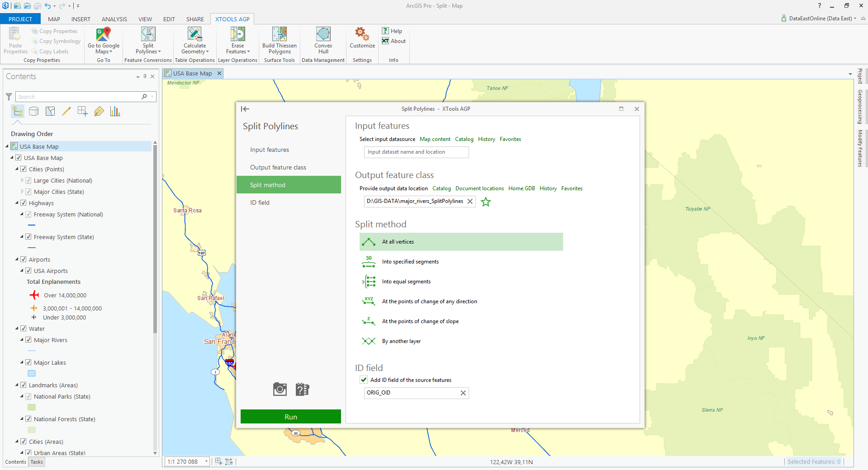Screen dimensions: 868x470
Task: Open Split Polylines ribbon tool
Action: coord(148,41)
